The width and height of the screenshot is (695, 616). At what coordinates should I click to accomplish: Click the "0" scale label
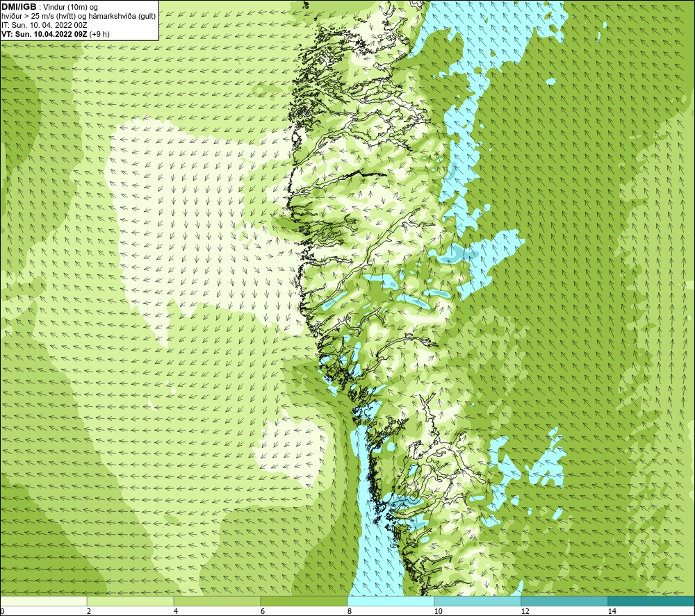point(2,611)
